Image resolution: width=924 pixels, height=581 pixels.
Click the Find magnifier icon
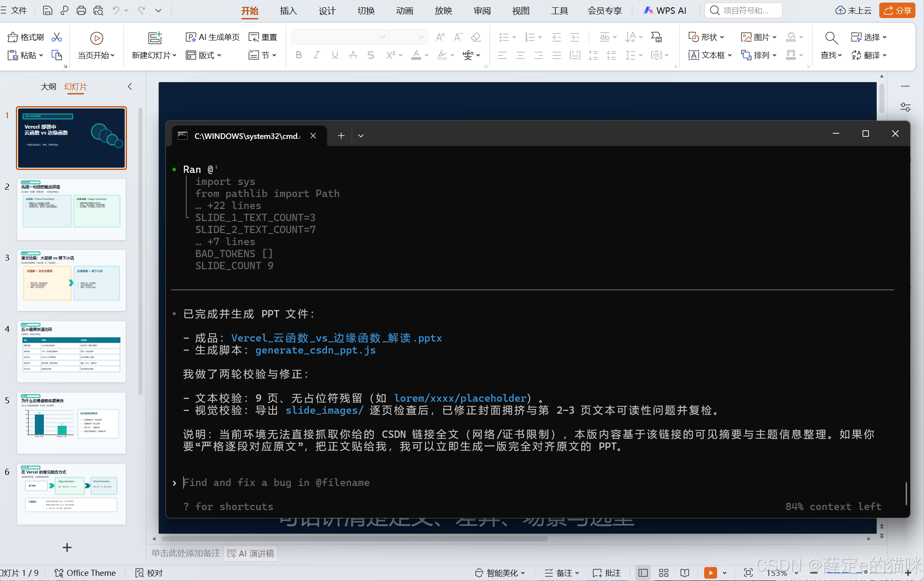coord(831,38)
